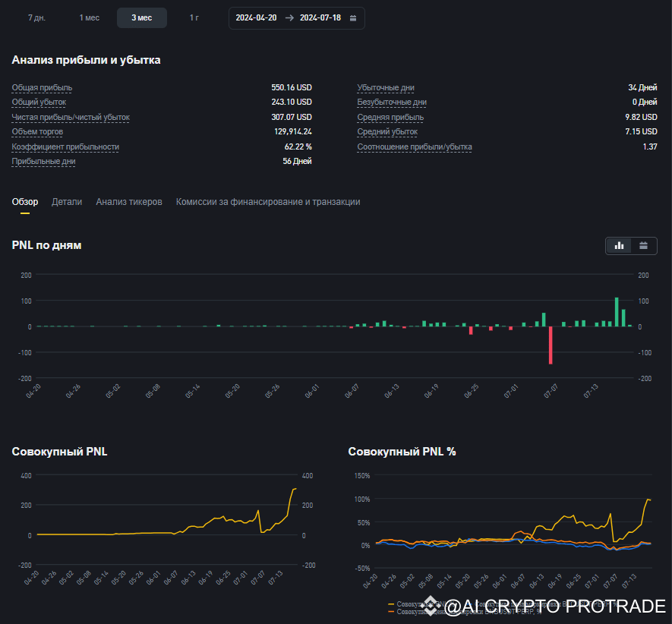The width and height of the screenshot is (672, 624).
Task: Click the Общая прибыль label
Action: (42, 88)
